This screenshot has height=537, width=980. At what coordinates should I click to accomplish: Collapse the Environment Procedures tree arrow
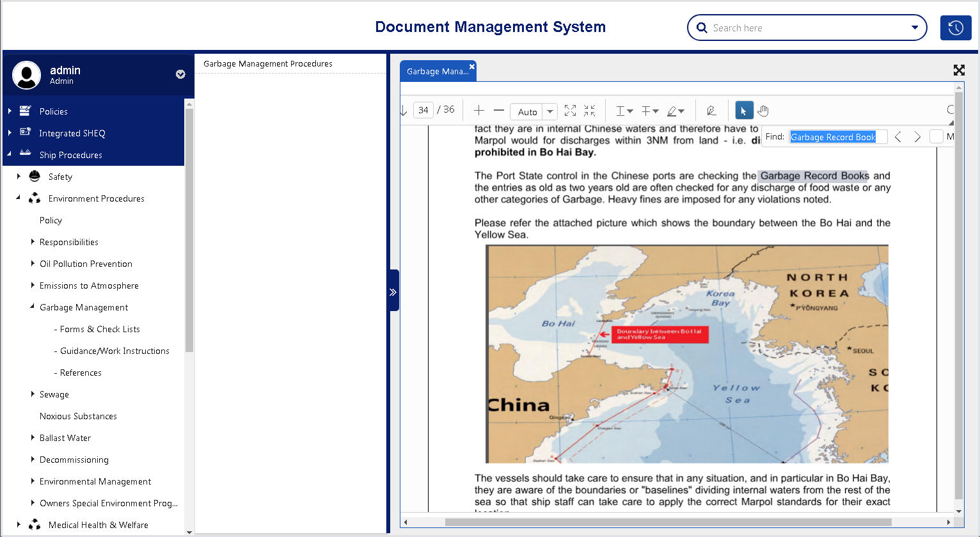pyautogui.click(x=19, y=198)
